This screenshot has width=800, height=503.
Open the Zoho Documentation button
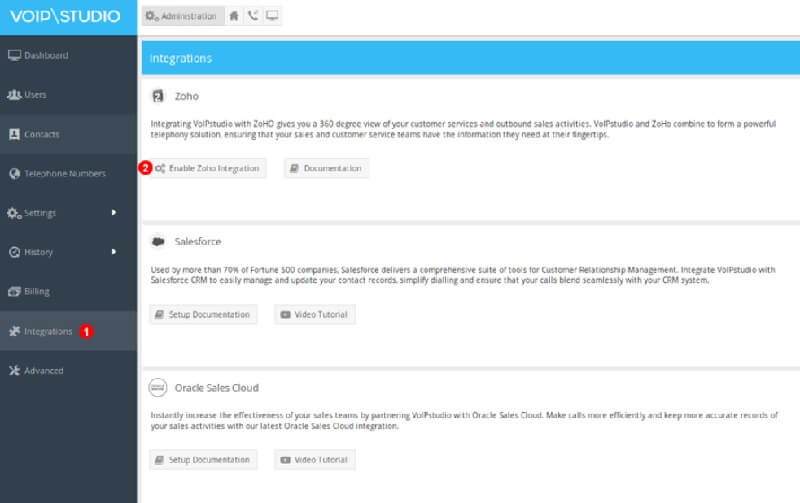tap(326, 168)
